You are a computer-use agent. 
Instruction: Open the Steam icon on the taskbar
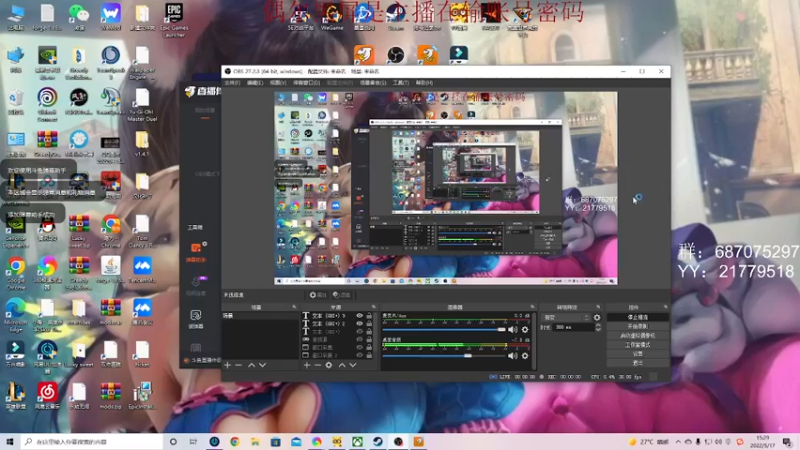point(378,441)
